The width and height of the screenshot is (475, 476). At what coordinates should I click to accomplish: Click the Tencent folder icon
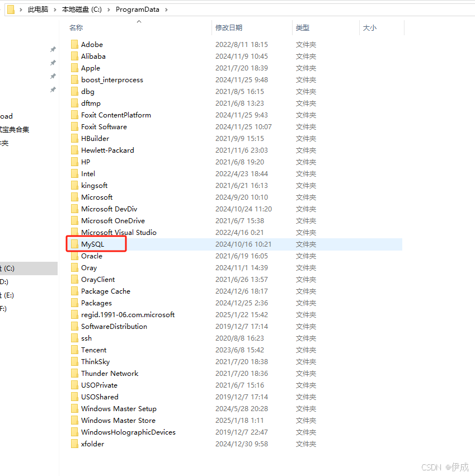pyautogui.click(x=74, y=350)
